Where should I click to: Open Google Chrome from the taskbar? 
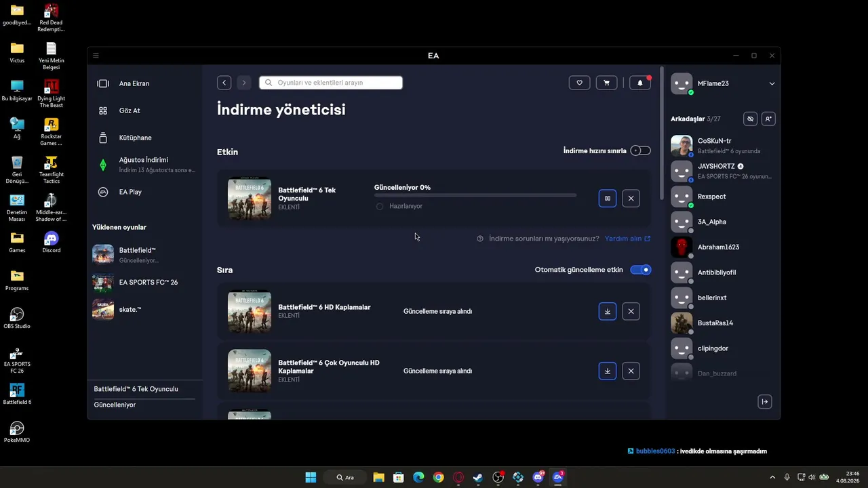pos(439,477)
